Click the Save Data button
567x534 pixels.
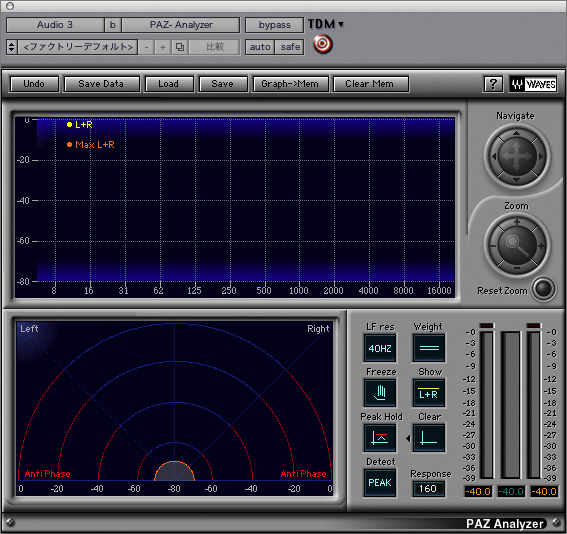[101, 84]
